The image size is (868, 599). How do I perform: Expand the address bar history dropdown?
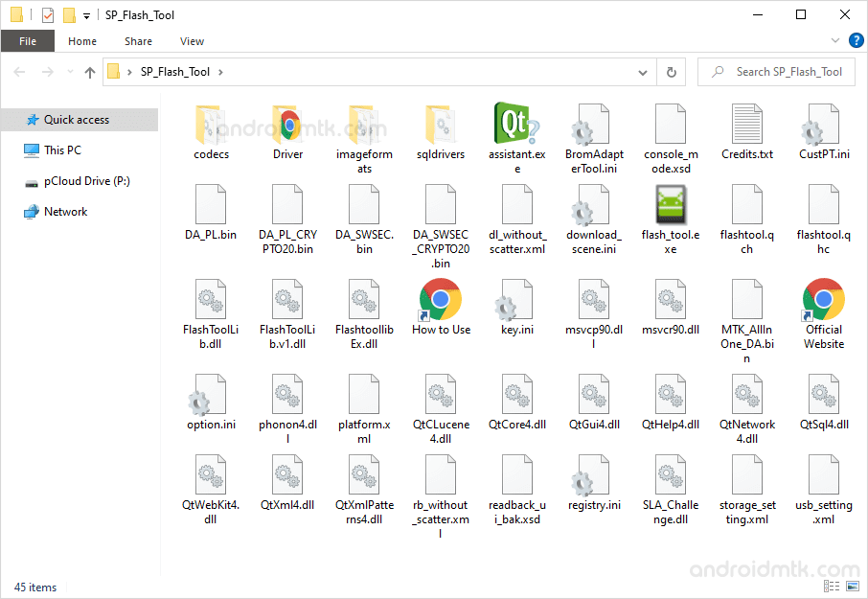644,72
